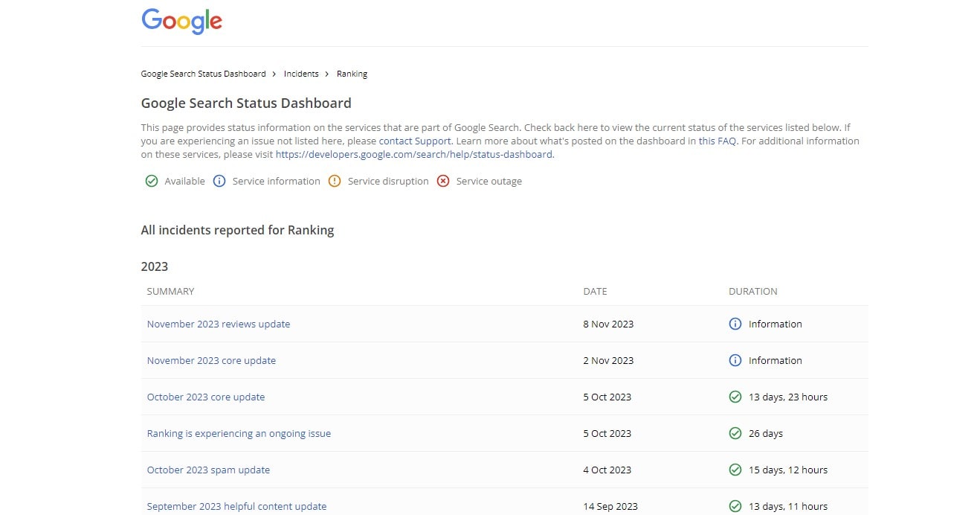Image resolution: width=980 pixels, height=515 pixels.
Task: Open the contact Support link
Action: 415,141
